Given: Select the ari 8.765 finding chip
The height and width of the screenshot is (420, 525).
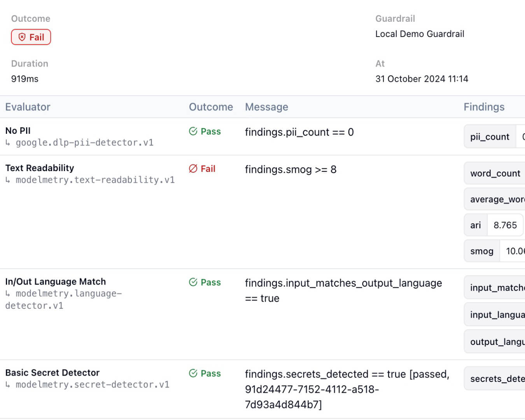Looking at the screenshot, I should pyautogui.click(x=493, y=225).
